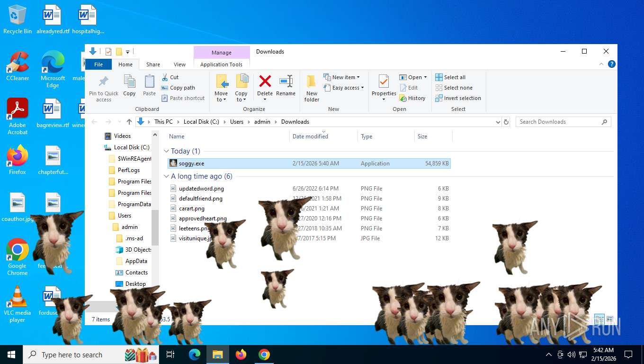Click the Manage contextual tab
Viewport: 644px width, 364px height.
(x=222, y=53)
